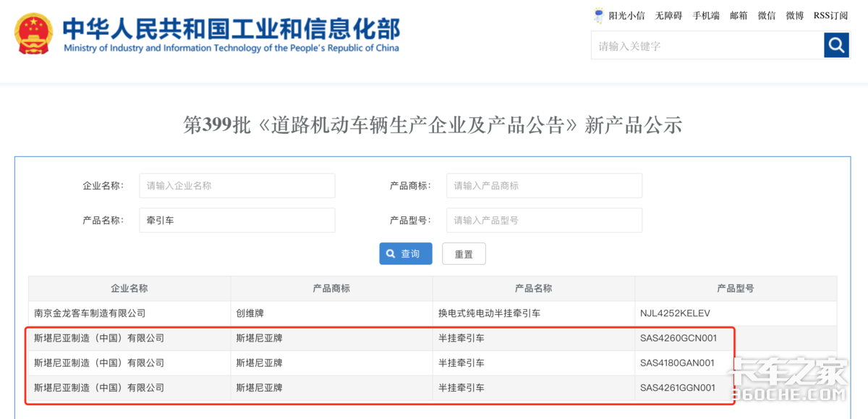Open the 手机端 mobile version link
Screen dimensions: 868x419
pos(706,16)
